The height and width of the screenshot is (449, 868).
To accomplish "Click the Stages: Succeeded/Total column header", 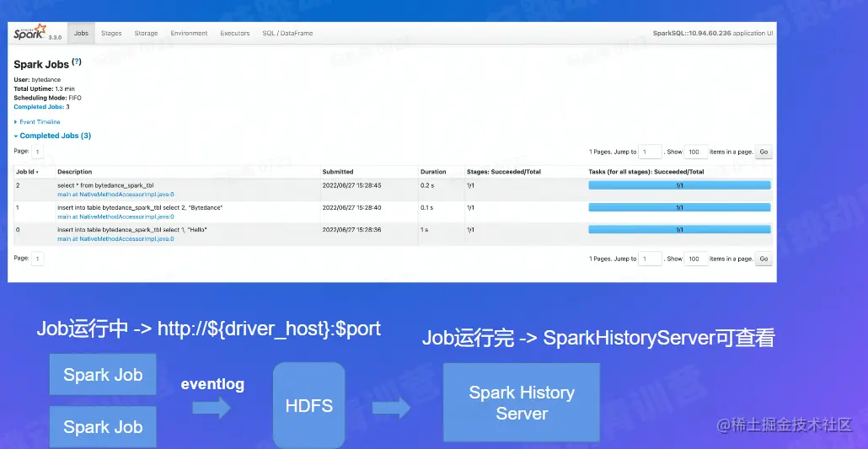I will point(504,172).
